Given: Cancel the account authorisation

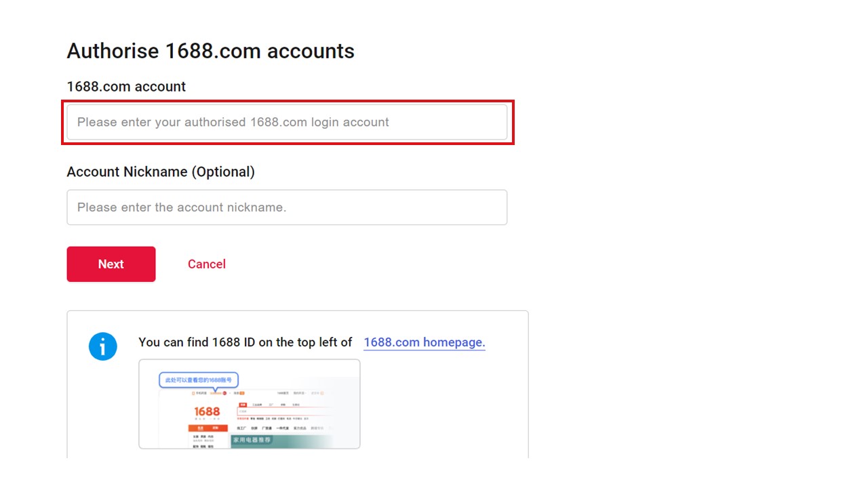Looking at the screenshot, I should (x=207, y=264).
